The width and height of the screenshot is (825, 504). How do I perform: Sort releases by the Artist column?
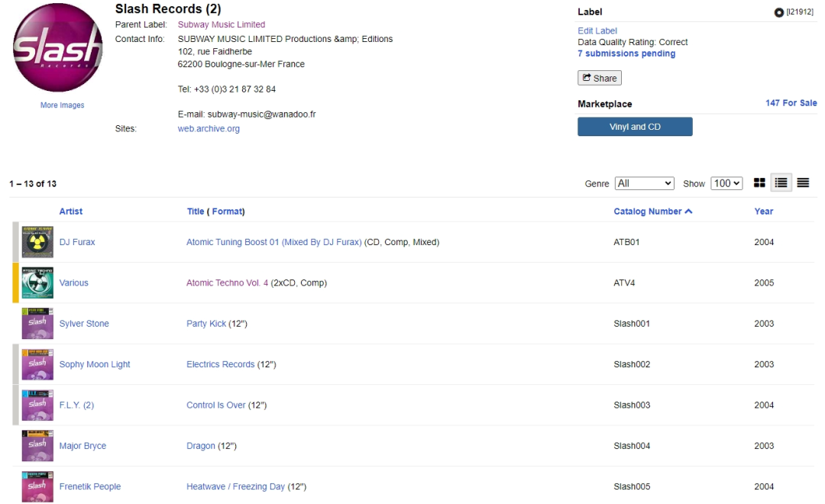click(70, 211)
